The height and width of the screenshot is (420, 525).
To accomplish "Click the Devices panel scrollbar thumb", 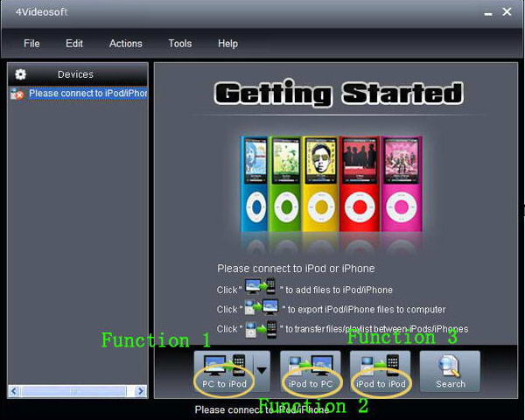I will [73, 391].
